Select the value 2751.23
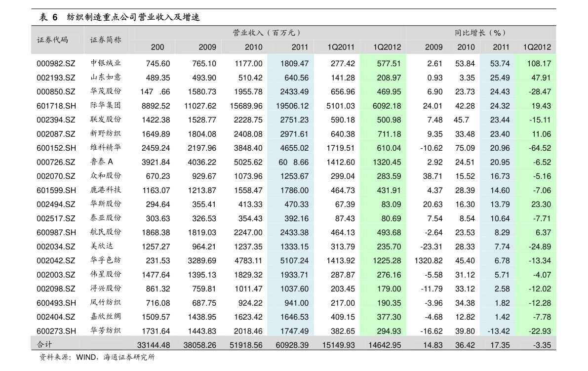Screen dimensions: 588x371 click(294, 120)
